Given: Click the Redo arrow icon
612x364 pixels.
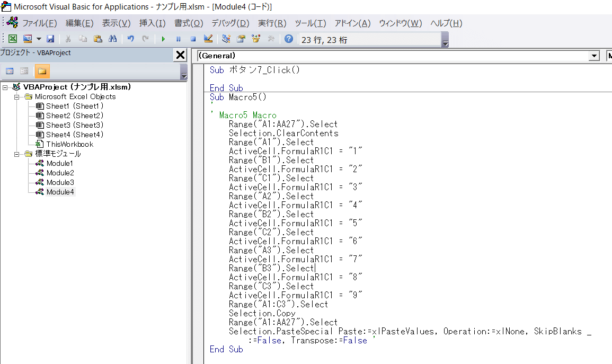Looking at the screenshot, I should coord(146,39).
